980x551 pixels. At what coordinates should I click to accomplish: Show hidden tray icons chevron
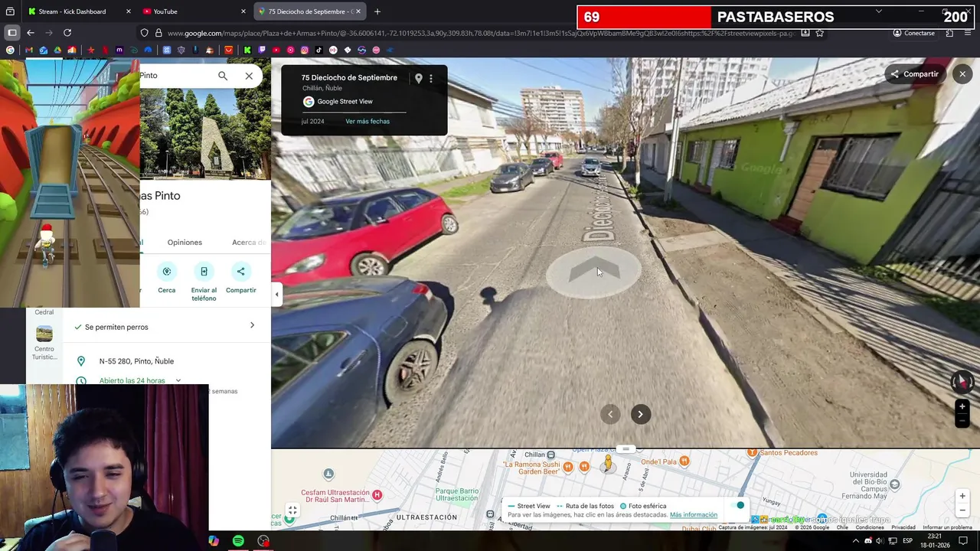(855, 541)
